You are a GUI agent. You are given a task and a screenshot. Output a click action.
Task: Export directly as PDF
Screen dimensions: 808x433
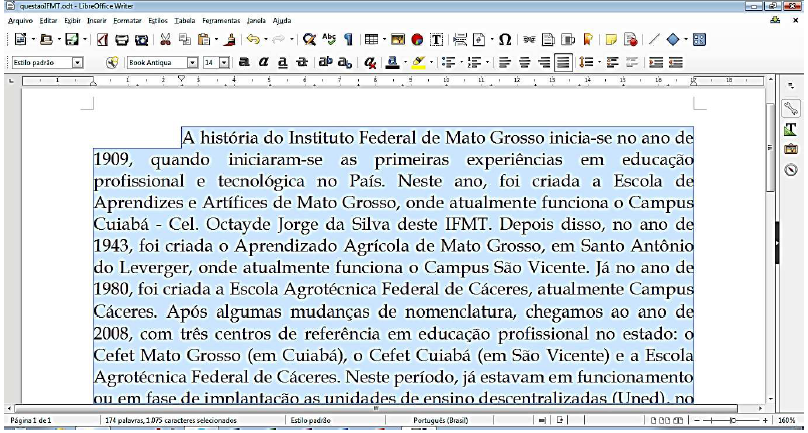pos(102,40)
